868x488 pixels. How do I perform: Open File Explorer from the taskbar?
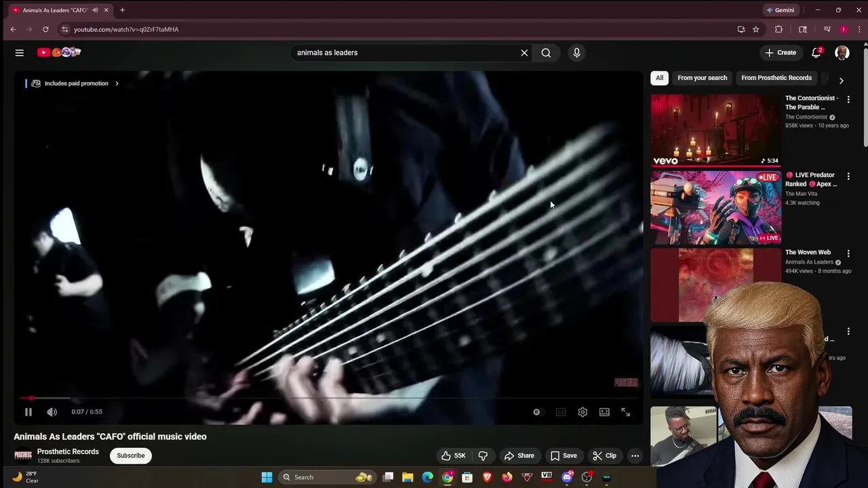point(408,477)
